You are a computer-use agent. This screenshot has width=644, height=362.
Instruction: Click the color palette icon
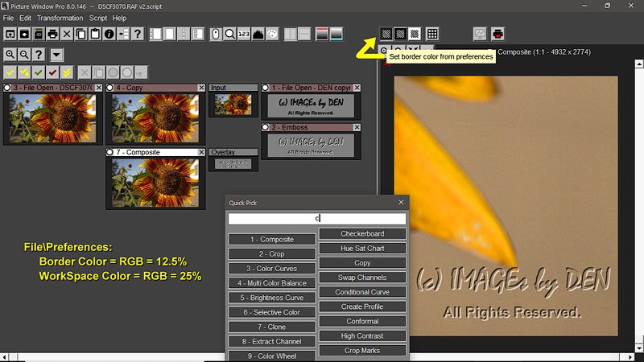click(x=273, y=34)
